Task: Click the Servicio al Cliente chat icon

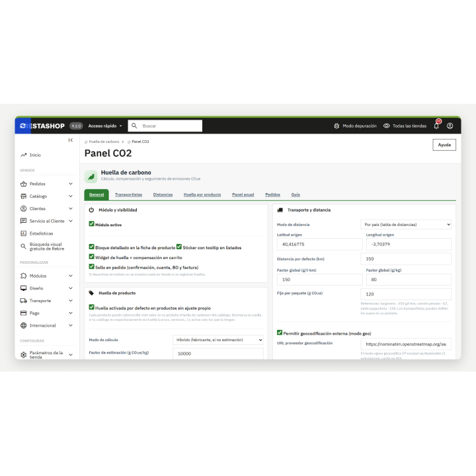Action: click(23, 221)
